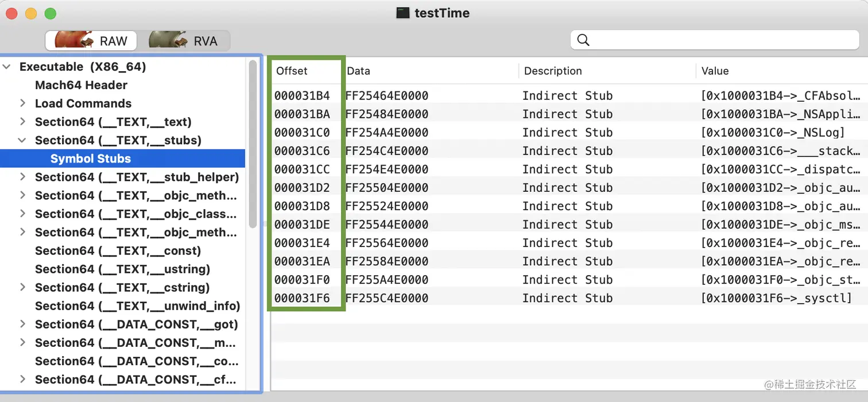Click the sidebar vertical scrollbar

[x=253, y=144]
